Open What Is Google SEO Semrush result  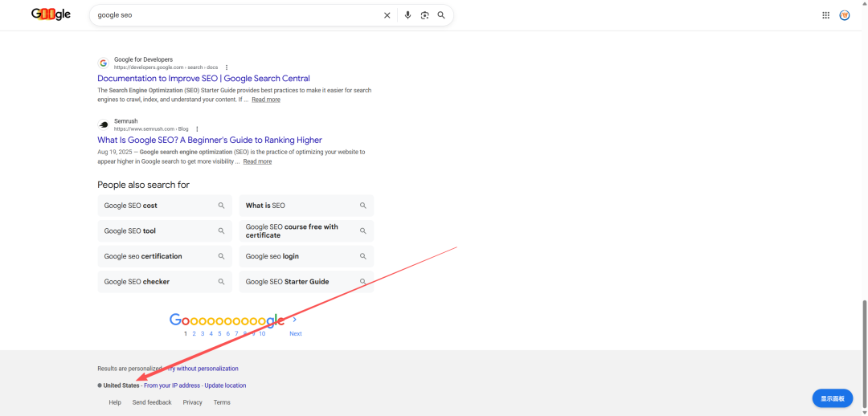coord(210,140)
